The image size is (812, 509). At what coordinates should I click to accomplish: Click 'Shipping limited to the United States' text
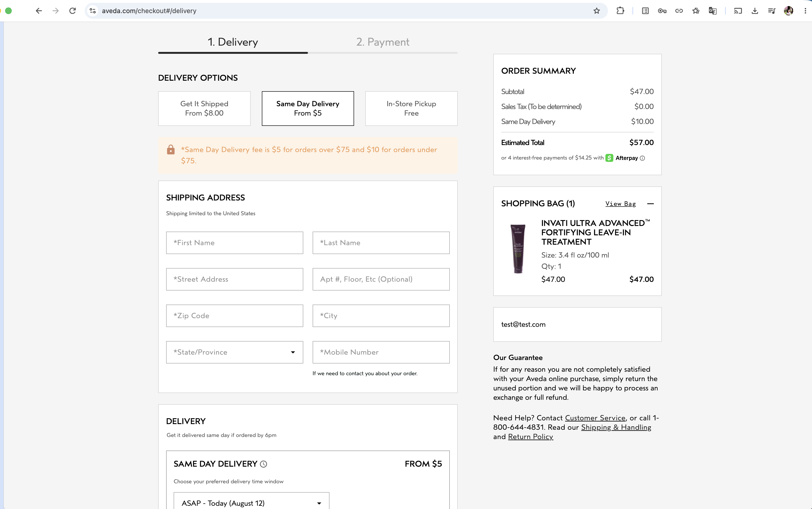(211, 213)
